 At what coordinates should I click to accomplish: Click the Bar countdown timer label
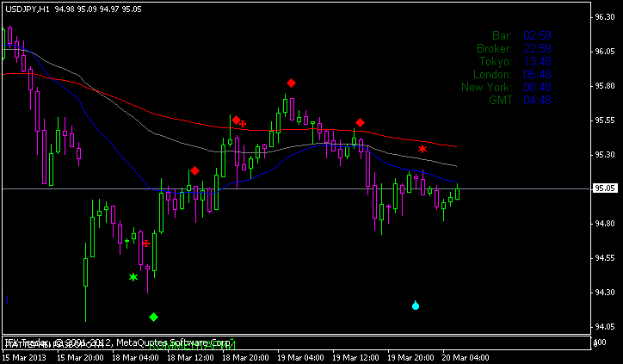[x=502, y=35]
